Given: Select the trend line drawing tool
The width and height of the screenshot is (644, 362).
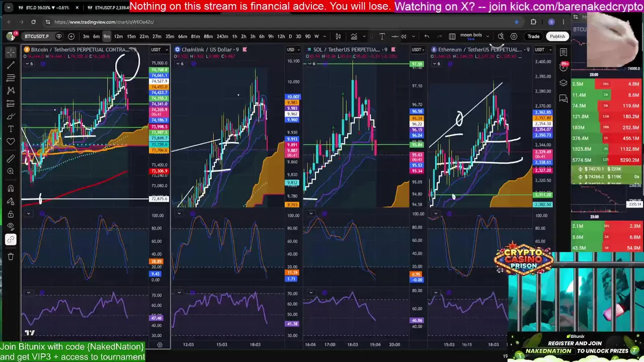Looking at the screenshot, I should point(11,65).
